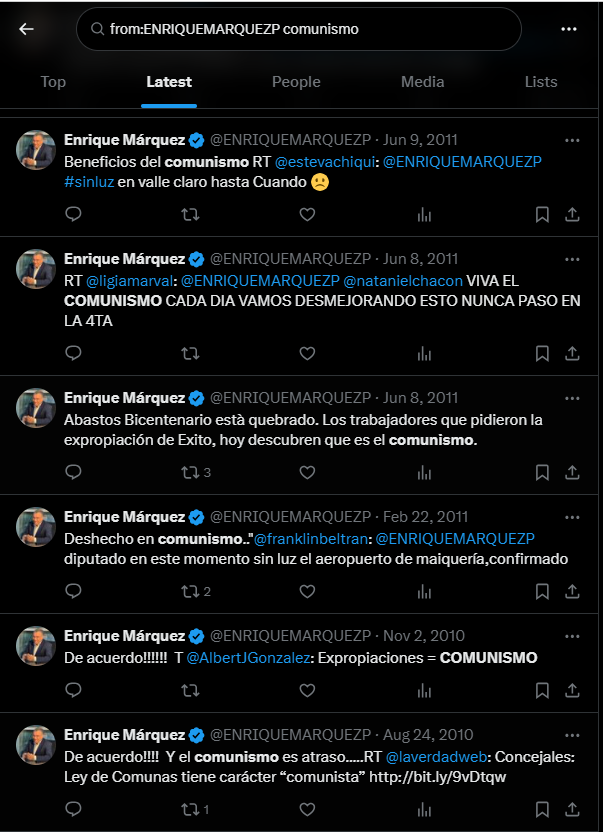The height and width of the screenshot is (832, 603).
Task: Open more options for Jun 9, 2011 tweet
Action: tap(572, 140)
